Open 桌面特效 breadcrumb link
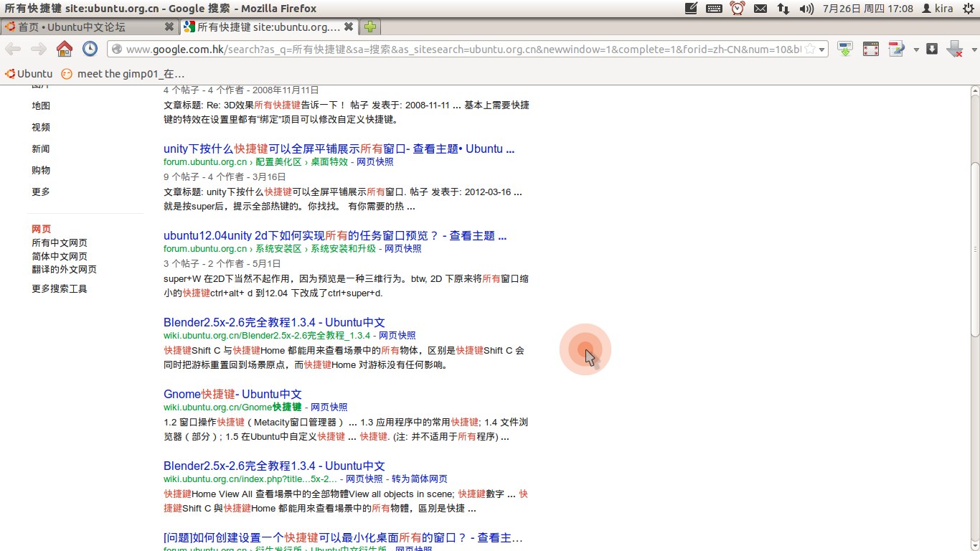980x551 pixels. click(329, 162)
